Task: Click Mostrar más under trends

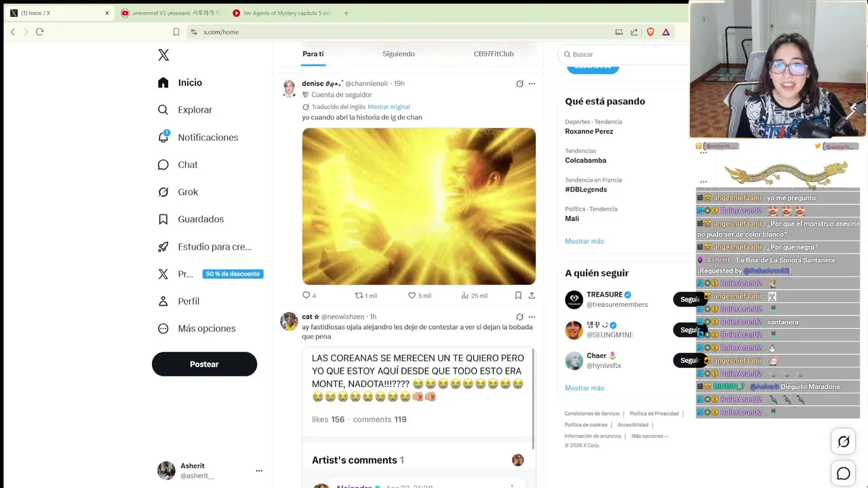Action: (x=585, y=241)
